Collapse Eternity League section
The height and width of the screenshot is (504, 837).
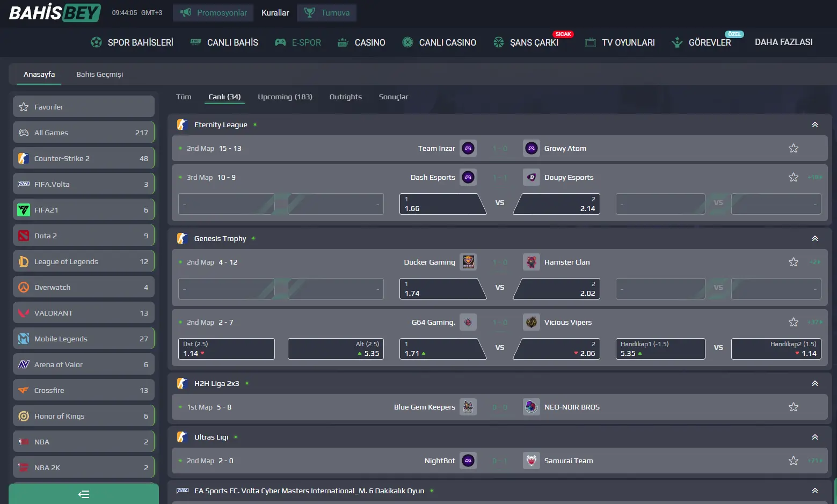tap(815, 125)
